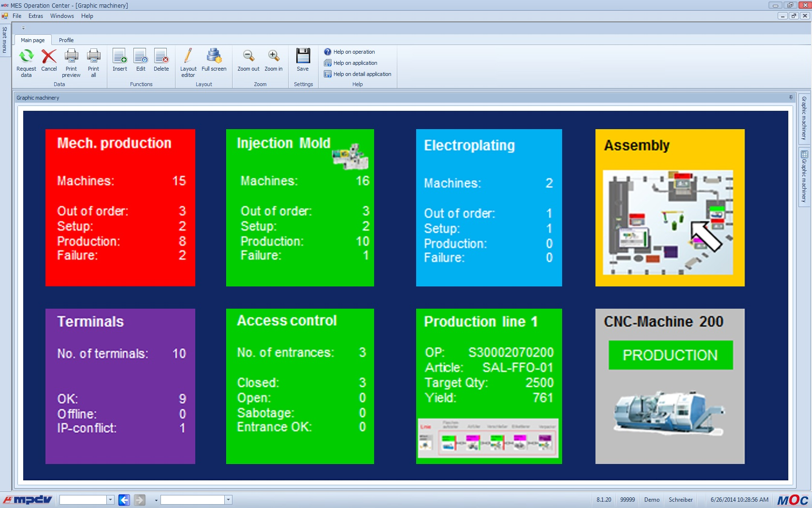Expand the quick access toolbar arrow

pyautogui.click(x=23, y=28)
